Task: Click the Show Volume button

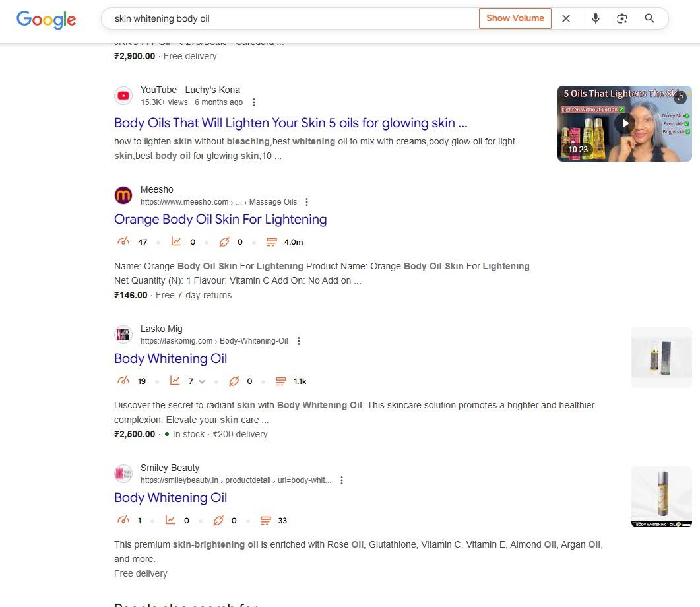Action: tap(515, 18)
